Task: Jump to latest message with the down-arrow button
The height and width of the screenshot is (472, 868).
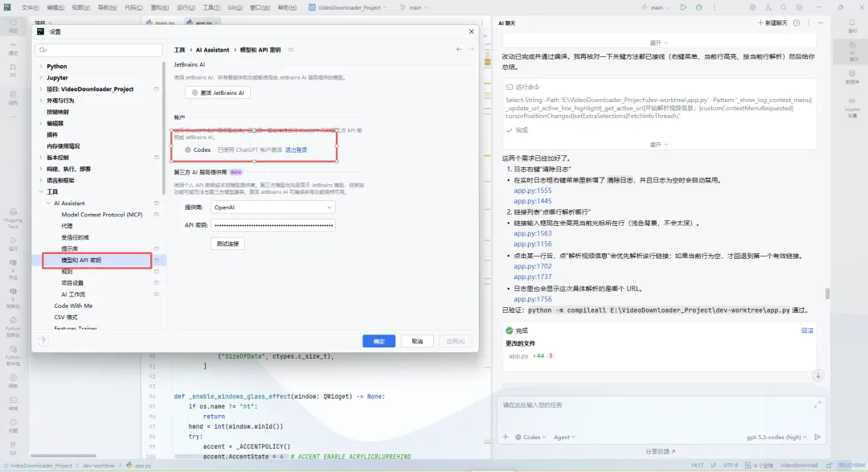Action: tap(817, 376)
